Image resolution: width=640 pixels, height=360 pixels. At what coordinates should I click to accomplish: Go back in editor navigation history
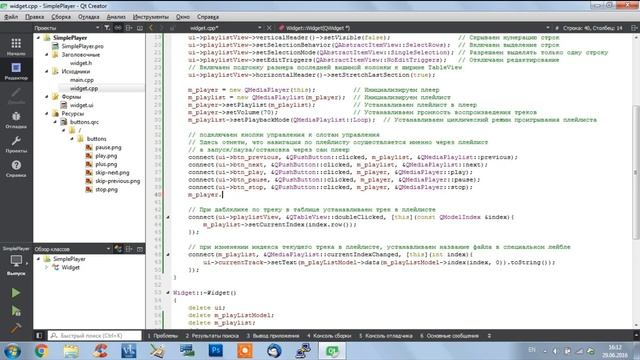pyautogui.click(x=151, y=28)
